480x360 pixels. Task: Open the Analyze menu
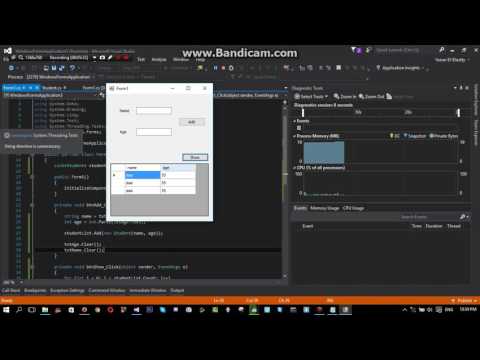point(159,60)
